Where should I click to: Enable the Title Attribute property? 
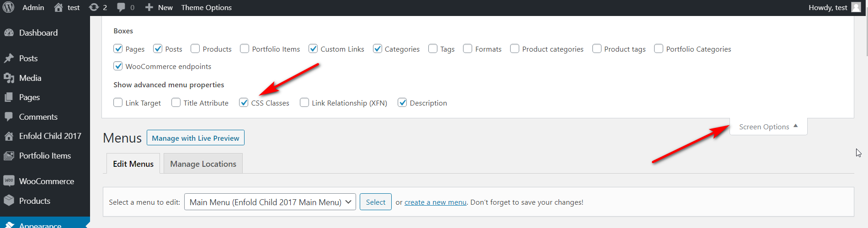coord(176,102)
